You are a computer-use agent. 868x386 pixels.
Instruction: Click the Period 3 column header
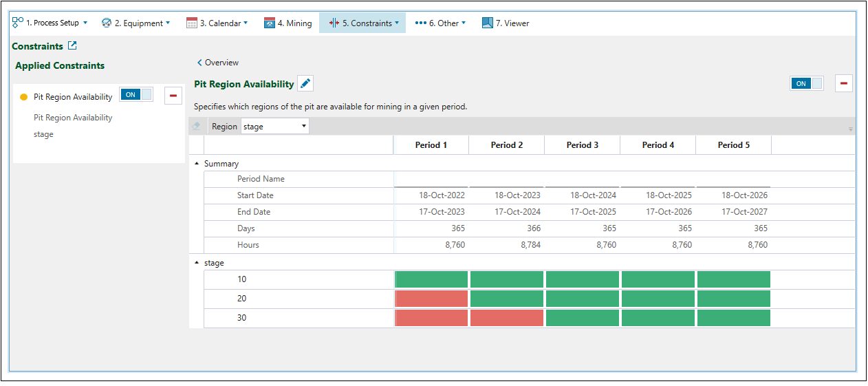pyautogui.click(x=582, y=145)
